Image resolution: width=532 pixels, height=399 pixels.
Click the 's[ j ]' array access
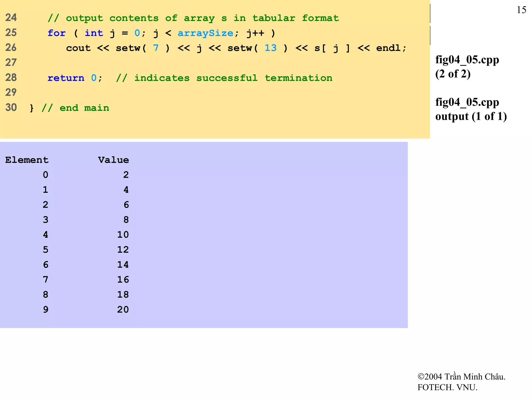(x=332, y=48)
